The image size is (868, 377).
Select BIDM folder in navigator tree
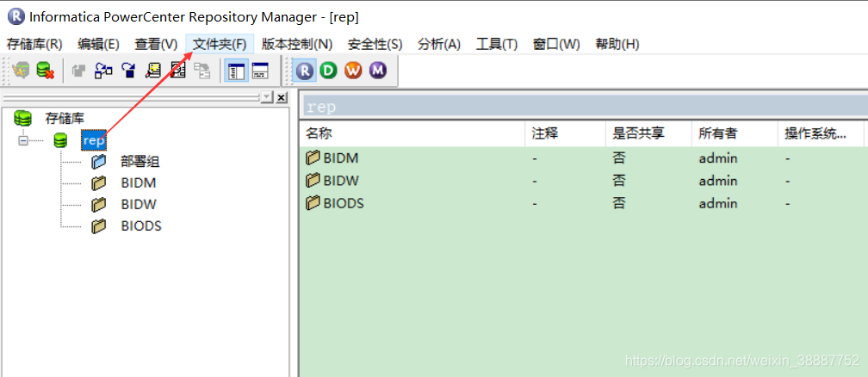[x=139, y=182]
